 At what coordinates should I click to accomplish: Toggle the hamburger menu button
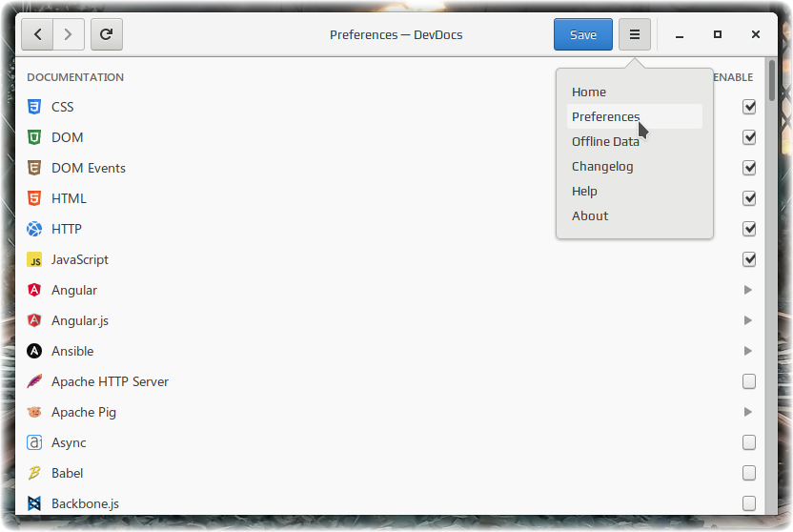(x=634, y=34)
